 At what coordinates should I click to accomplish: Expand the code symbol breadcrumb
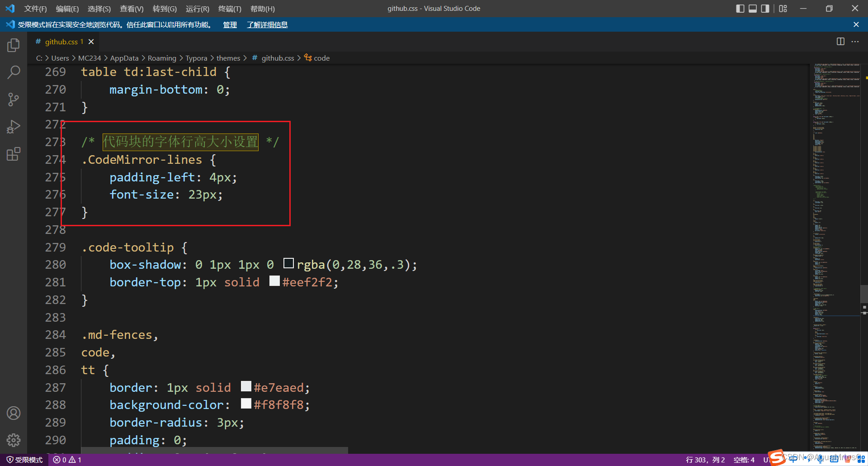tap(317, 58)
